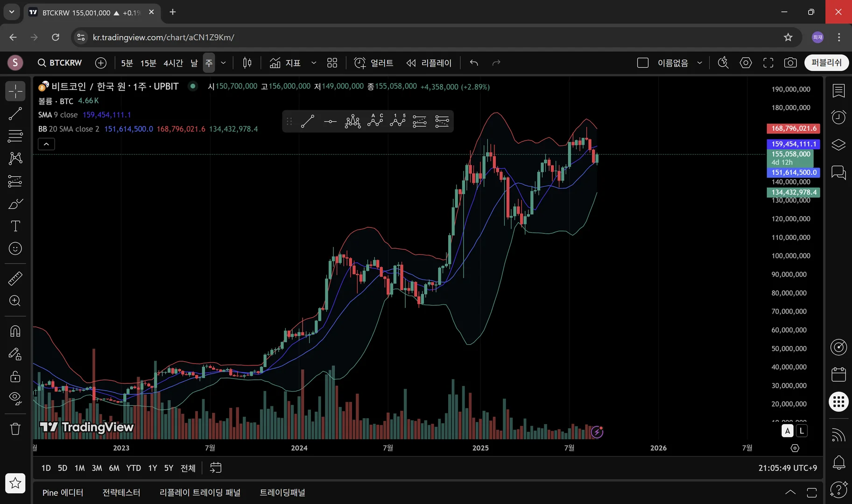
Task: Toggle log scale L button
Action: click(x=802, y=431)
